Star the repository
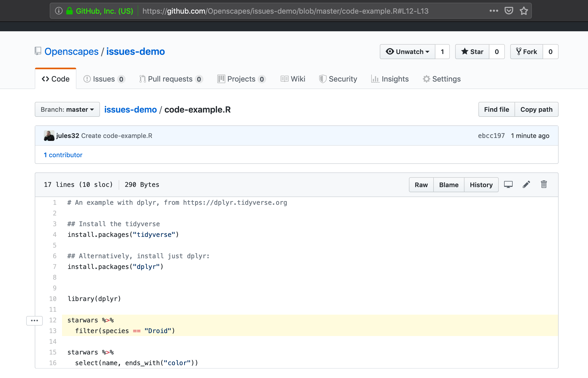 click(x=472, y=52)
